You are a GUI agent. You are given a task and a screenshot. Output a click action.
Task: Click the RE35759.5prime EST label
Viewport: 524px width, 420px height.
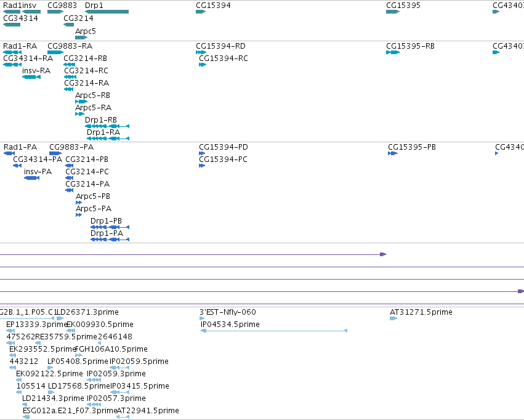click(66, 337)
